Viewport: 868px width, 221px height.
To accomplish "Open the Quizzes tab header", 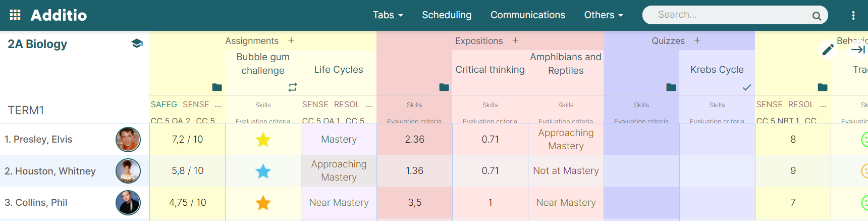I will pyautogui.click(x=668, y=41).
